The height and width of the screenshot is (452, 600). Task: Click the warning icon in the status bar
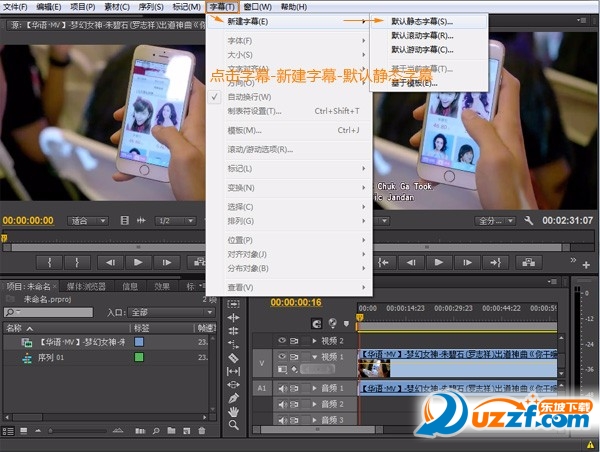[x=590, y=445]
